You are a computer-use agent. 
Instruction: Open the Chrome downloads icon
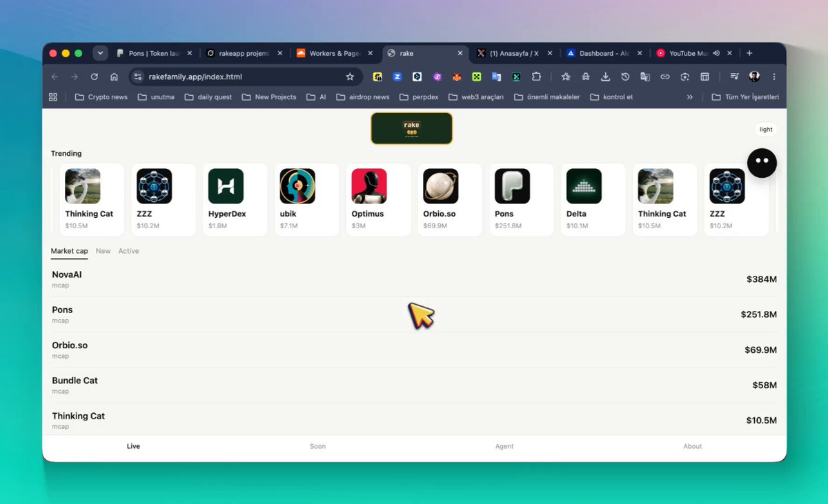(605, 77)
